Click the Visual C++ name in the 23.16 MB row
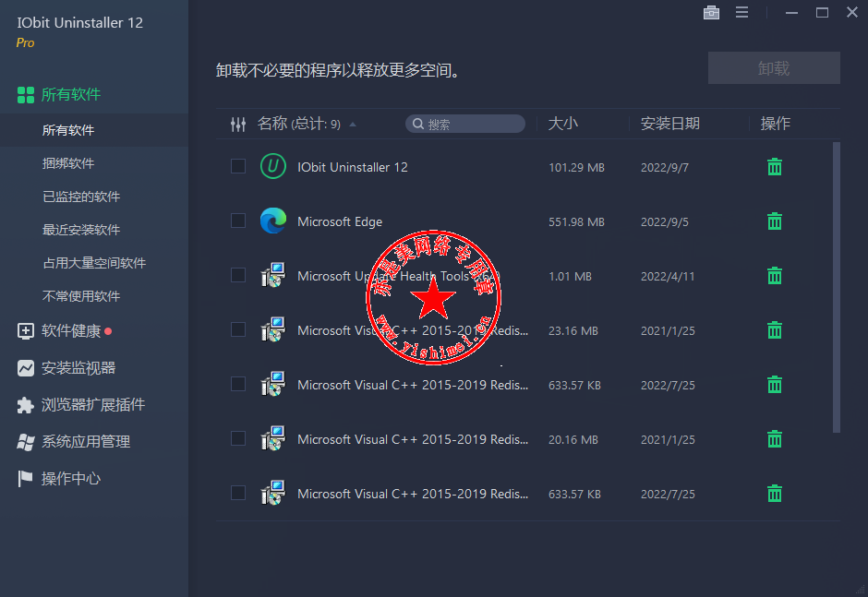 coord(413,331)
